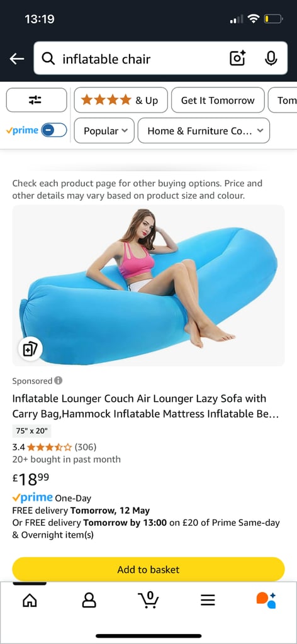This screenshot has height=644, width=297.
Task: Open the shopping basket icon
Action: coord(148,599)
